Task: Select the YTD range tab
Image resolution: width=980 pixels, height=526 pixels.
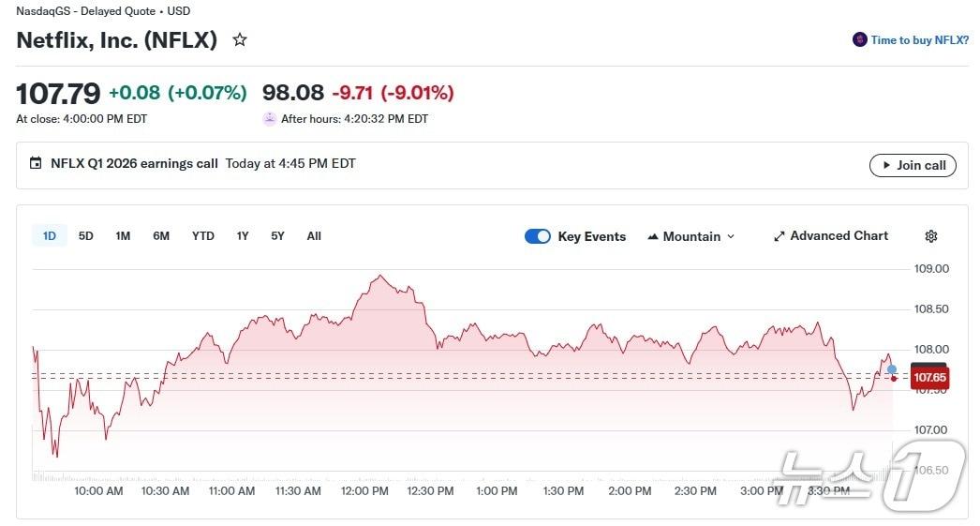Action: coord(203,236)
